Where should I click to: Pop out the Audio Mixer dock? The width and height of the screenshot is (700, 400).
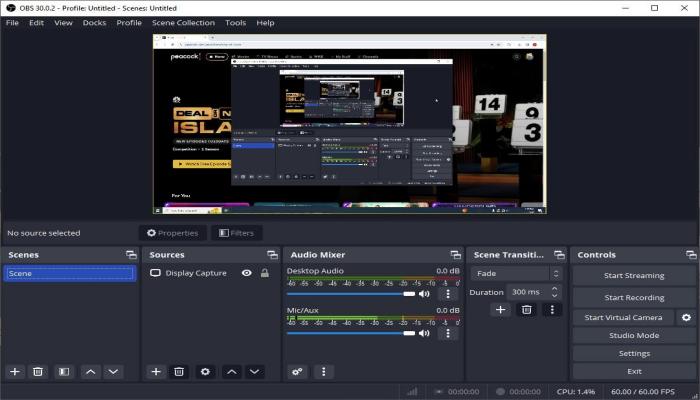coord(456,255)
